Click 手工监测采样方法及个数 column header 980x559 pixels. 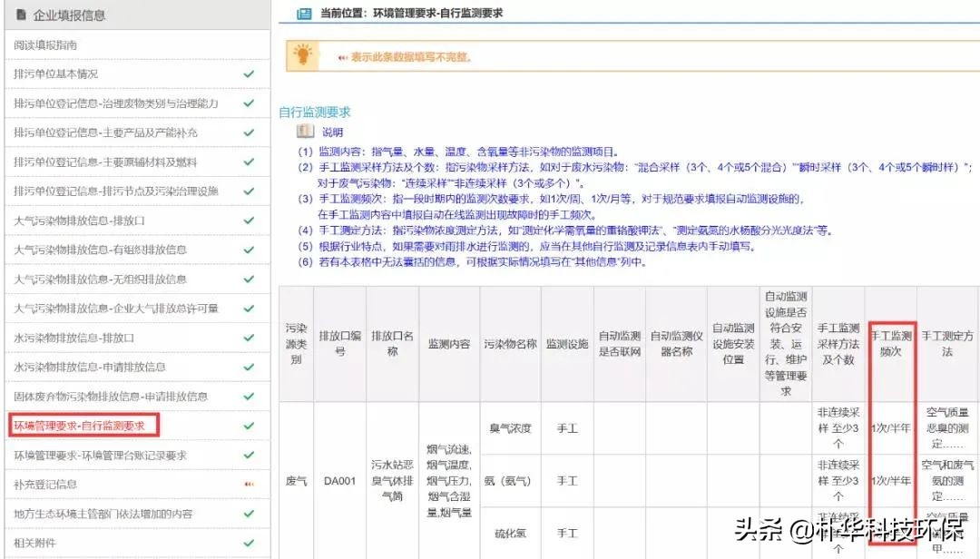[838, 344]
